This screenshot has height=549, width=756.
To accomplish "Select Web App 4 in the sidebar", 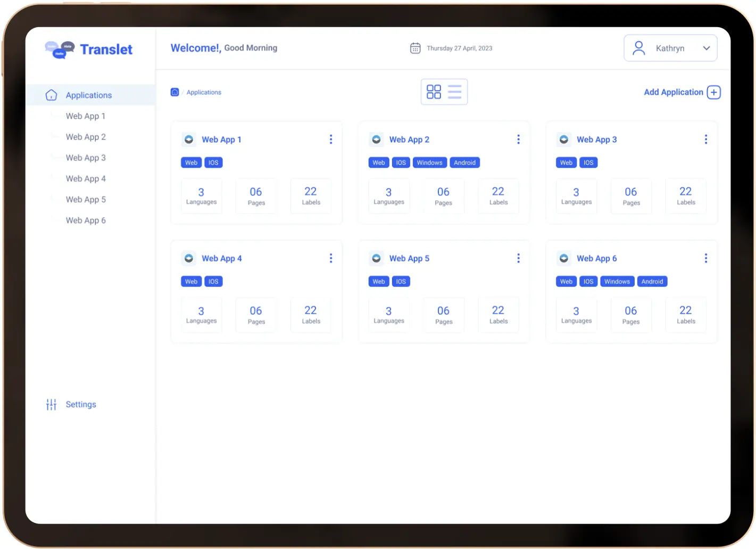I will tap(86, 179).
